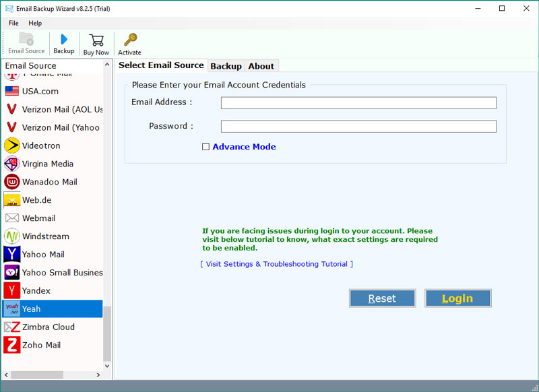This screenshot has height=392, width=539.
Task: Select Yahoo Mail source icon
Action: point(12,255)
